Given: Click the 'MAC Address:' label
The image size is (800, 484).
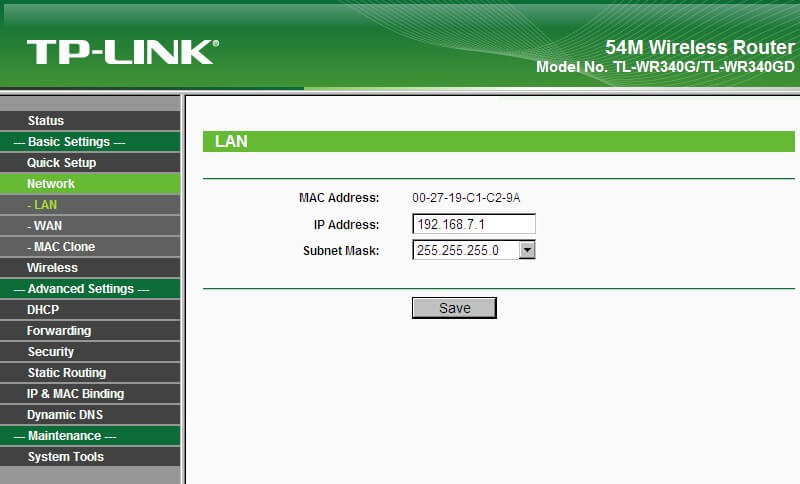Looking at the screenshot, I should coord(339,198).
